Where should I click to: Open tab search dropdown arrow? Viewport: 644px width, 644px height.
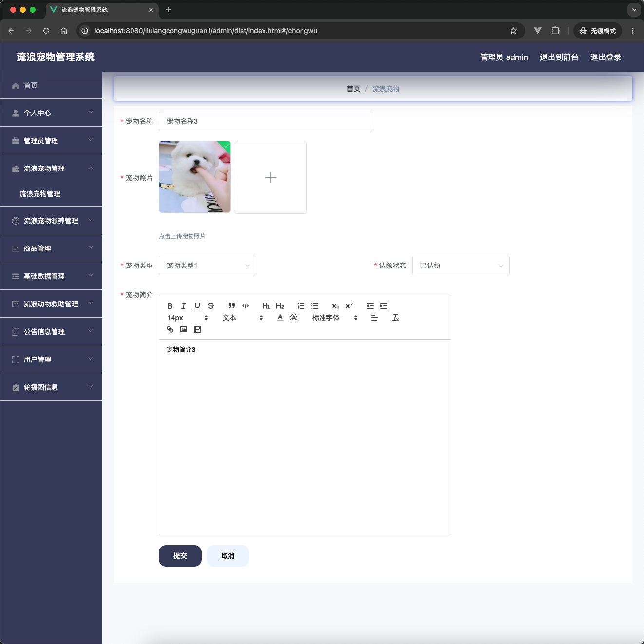click(634, 10)
